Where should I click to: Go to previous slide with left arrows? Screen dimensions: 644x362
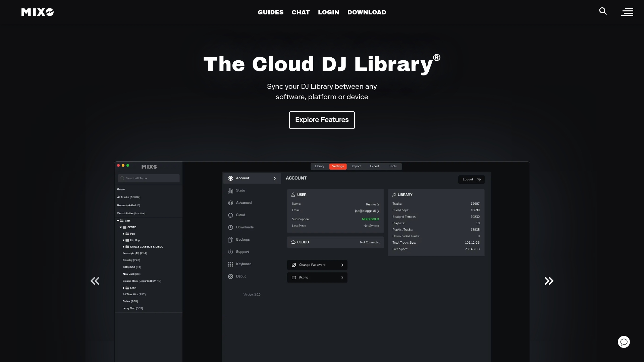(x=95, y=281)
